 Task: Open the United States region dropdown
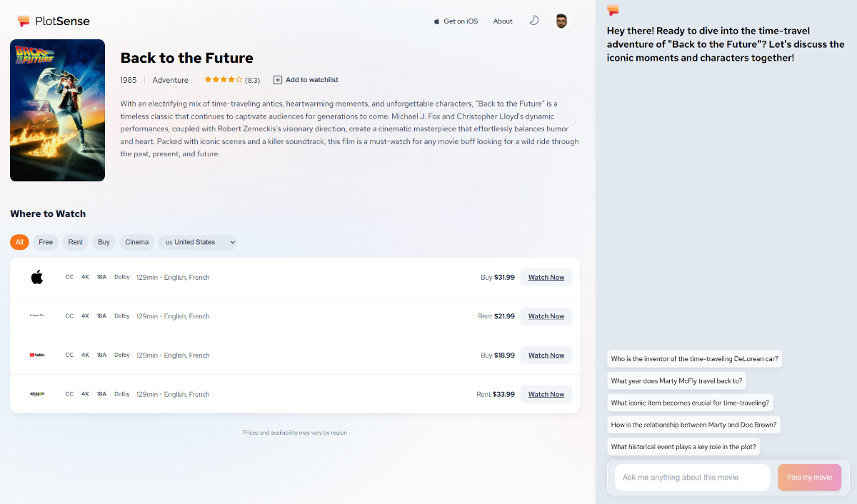(198, 242)
